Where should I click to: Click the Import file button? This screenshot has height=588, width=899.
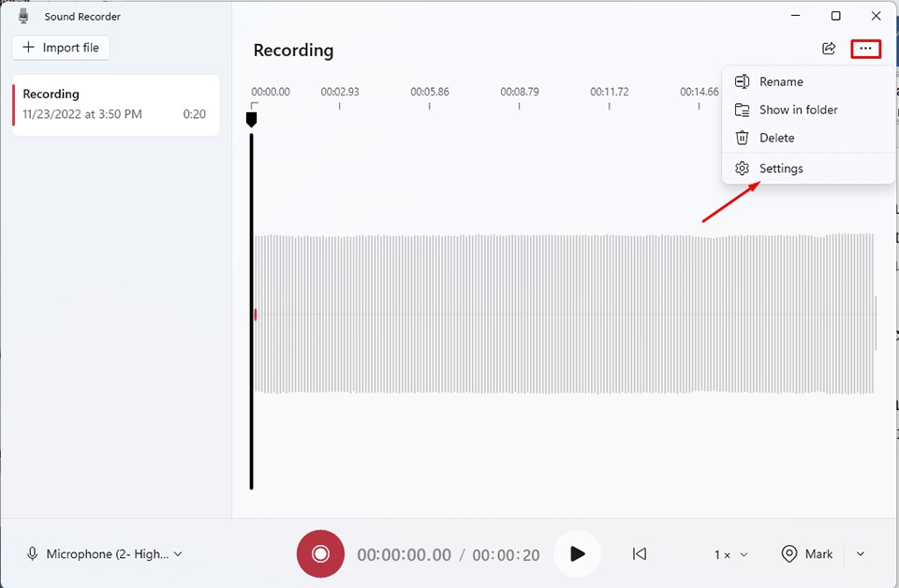[61, 48]
